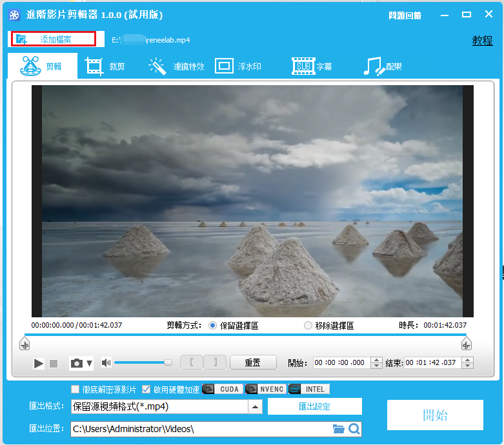504x445 pixels.
Task: Click the 00:00:00.000 / 00:01:42.037 playback time text
Action: pyautogui.click(x=77, y=325)
